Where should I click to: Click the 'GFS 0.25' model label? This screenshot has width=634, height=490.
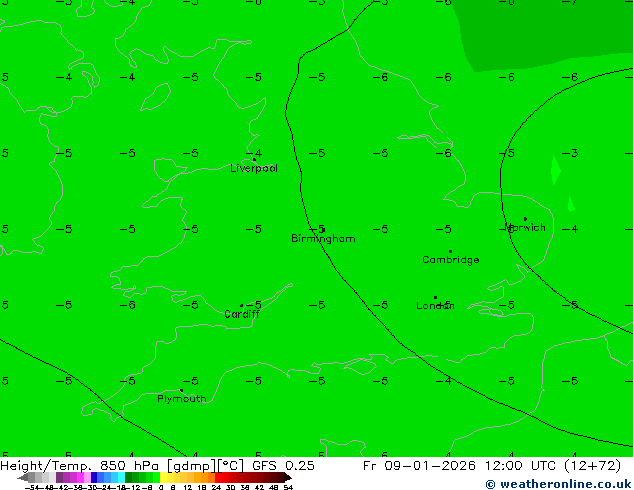point(283,466)
